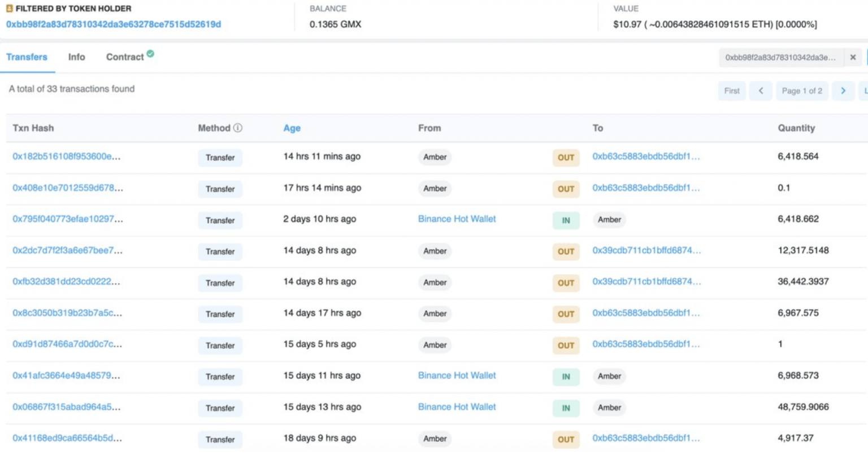Click the Method column info icon
The height and width of the screenshot is (455, 868).
[238, 128]
